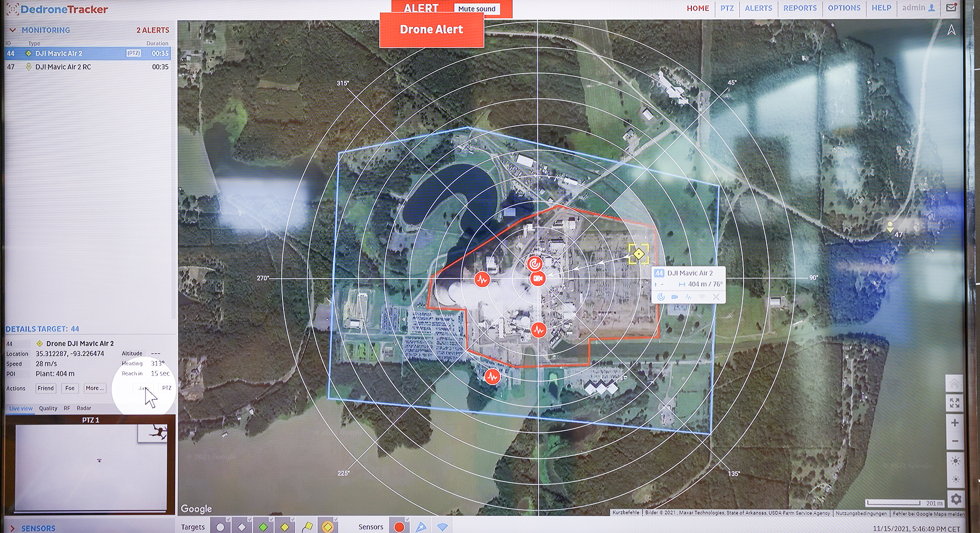The width and height of the screenshot is (980, 533).
Task: Expand the SENSORS panel chevron
Action: tap(12, 528)
